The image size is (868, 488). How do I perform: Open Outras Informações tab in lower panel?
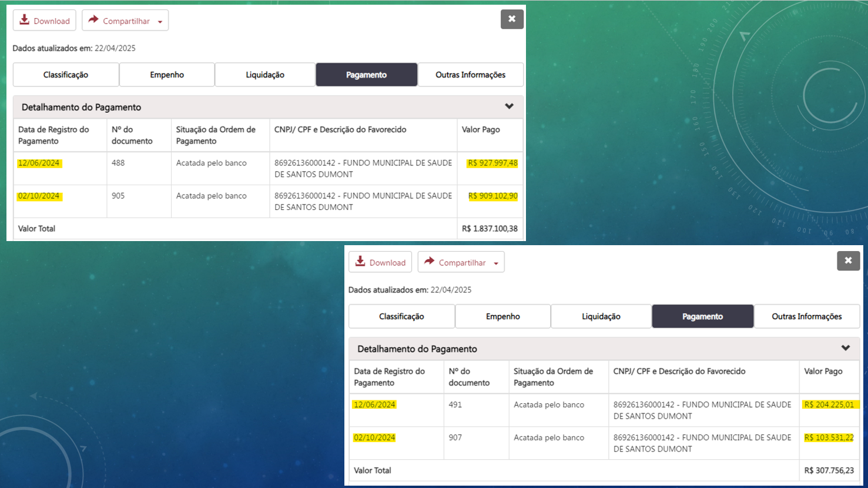807,316
